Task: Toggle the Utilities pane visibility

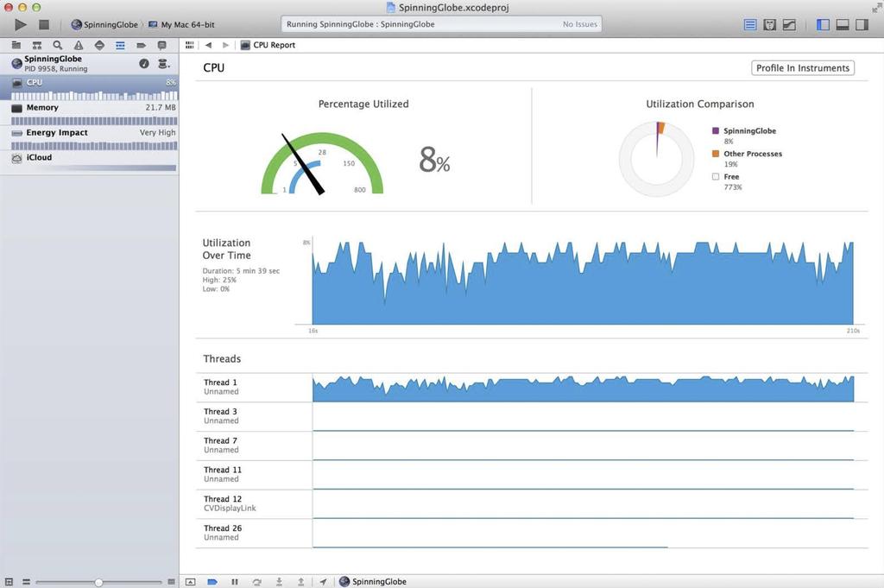Action: (x=862, y=24)
